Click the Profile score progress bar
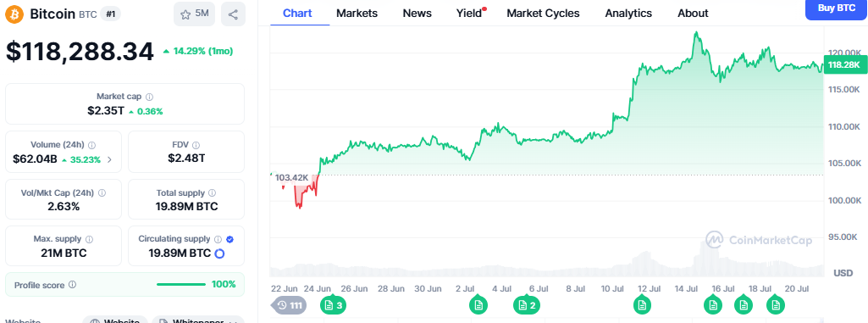 pos(181,285)
